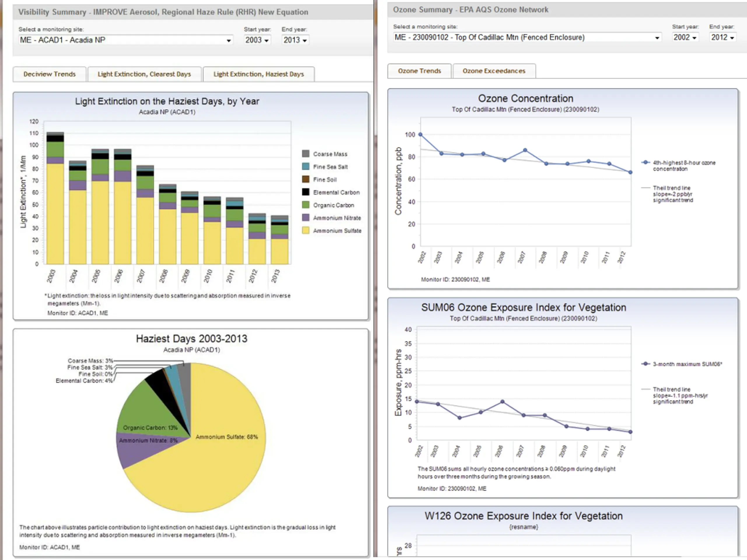The height and width of the screenshot is (560, 747).
Task: Open the visibility end year 2013 dropdown
Action: point(295,40)
